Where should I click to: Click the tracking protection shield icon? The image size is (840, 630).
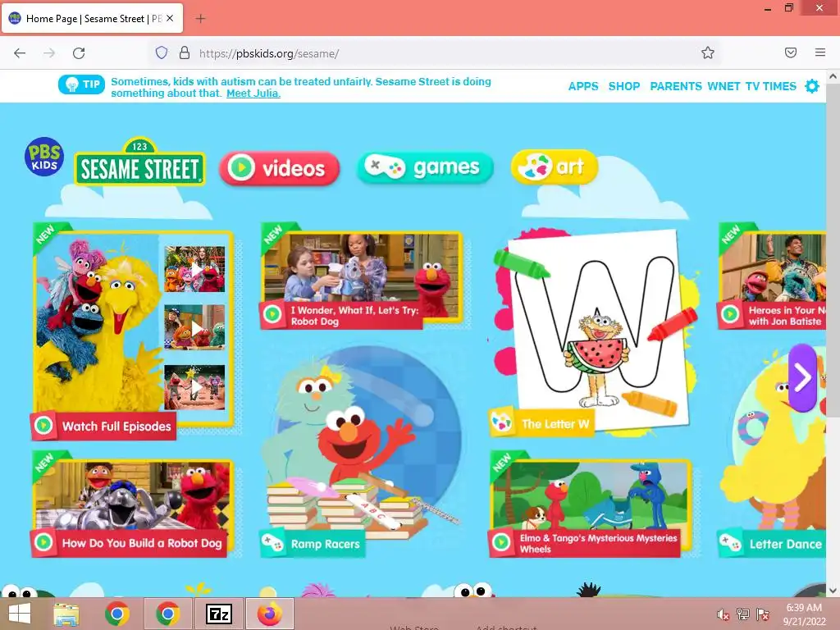point(162,53)
